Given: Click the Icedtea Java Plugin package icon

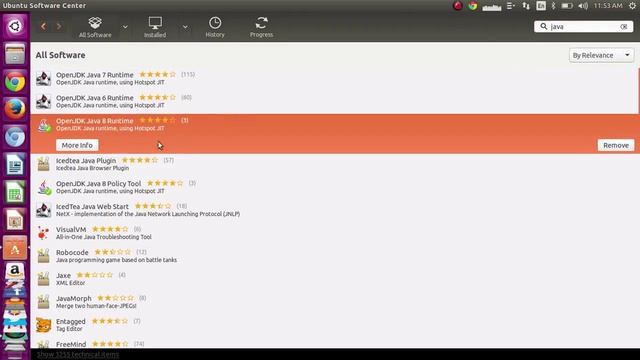Looking at the screenshot, I should [44, 164].
